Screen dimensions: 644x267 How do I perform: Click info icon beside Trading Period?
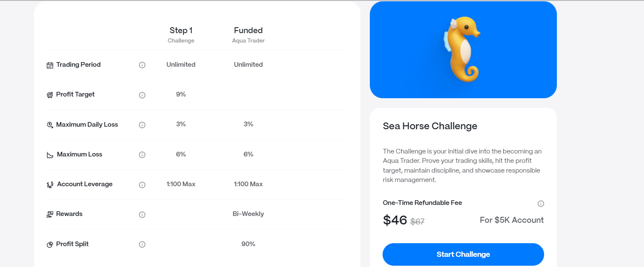(142, 65)
